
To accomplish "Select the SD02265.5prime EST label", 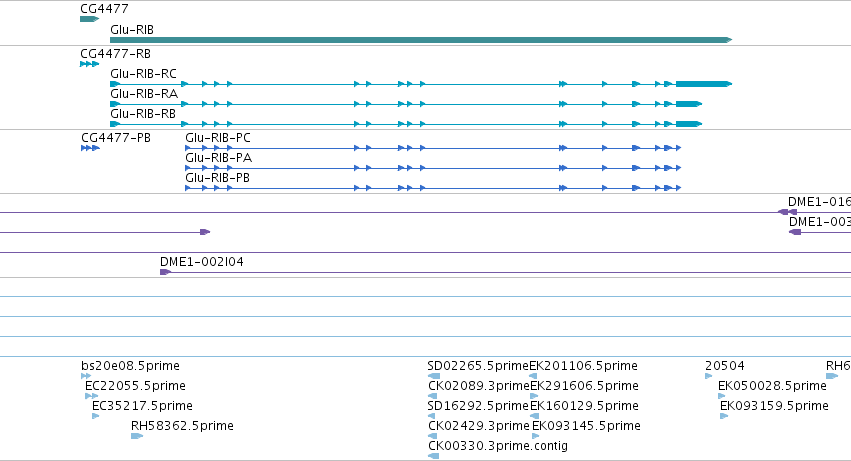I will click(x=478, y=366).
